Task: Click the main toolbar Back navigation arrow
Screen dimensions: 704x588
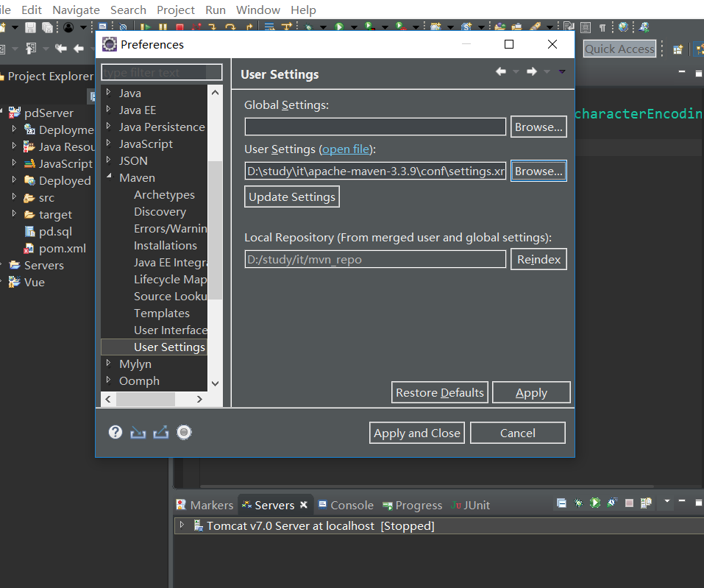Action: coord(79,48)
